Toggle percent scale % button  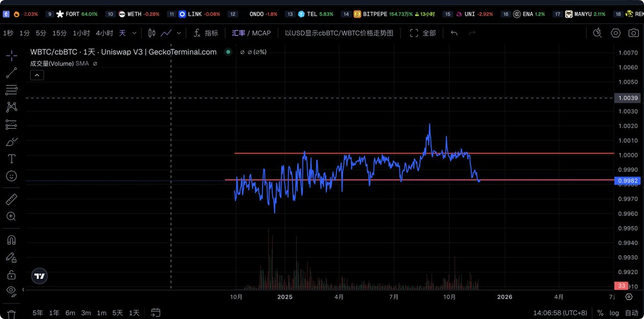pos(601,313)
